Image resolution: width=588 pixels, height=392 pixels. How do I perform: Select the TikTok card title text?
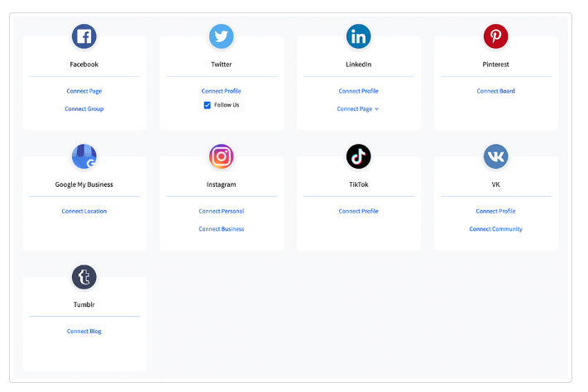[358, 184]
